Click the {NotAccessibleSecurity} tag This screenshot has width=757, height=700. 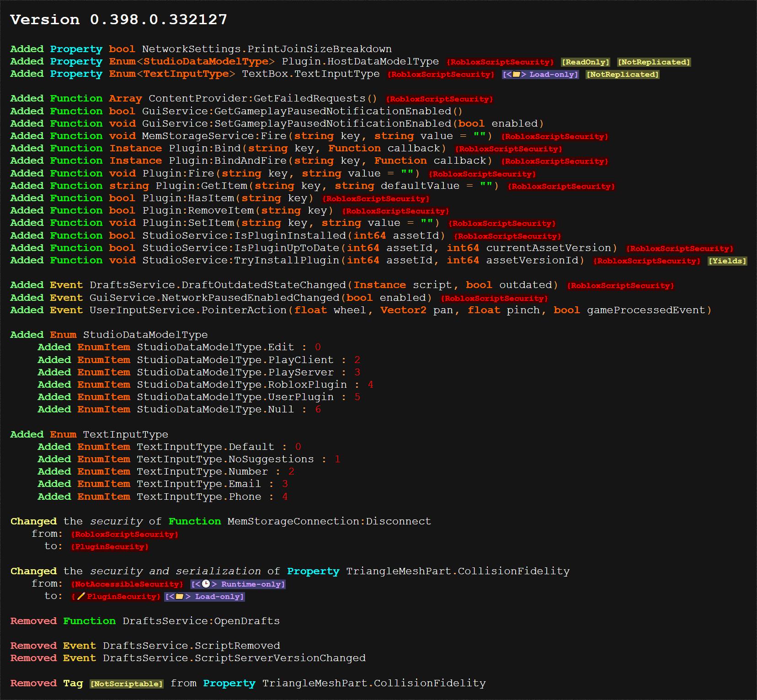pyautogui.click(x=127, y=584)
